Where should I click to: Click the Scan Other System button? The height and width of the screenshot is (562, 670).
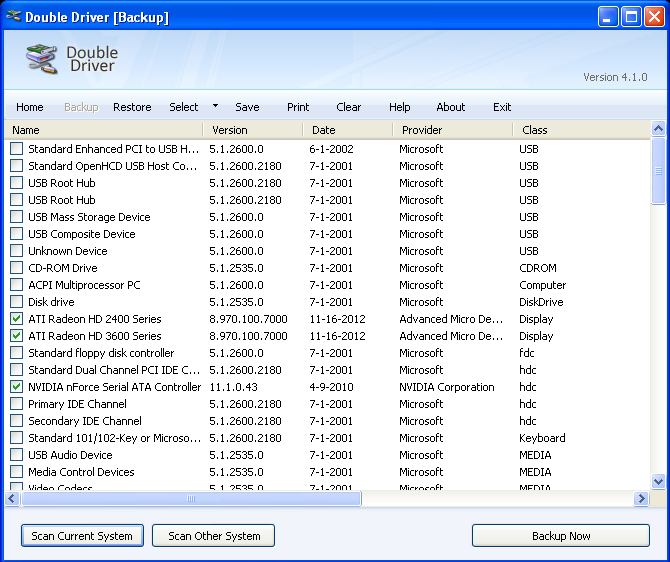[x=214, y=536]
